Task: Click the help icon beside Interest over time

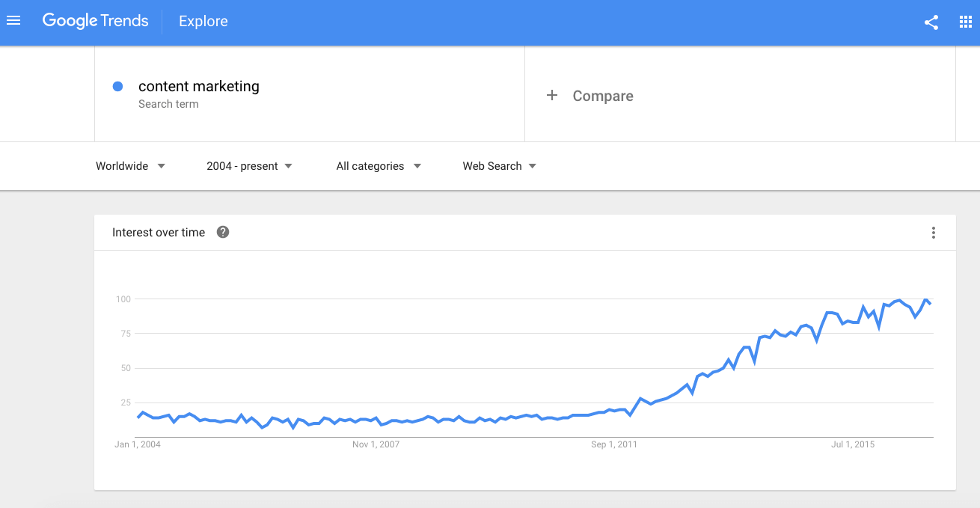Action: (223, 232)
